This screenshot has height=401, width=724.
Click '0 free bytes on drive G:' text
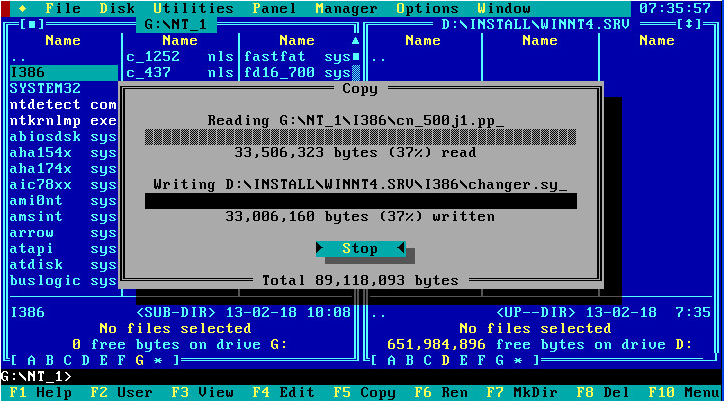coord(180,344)
